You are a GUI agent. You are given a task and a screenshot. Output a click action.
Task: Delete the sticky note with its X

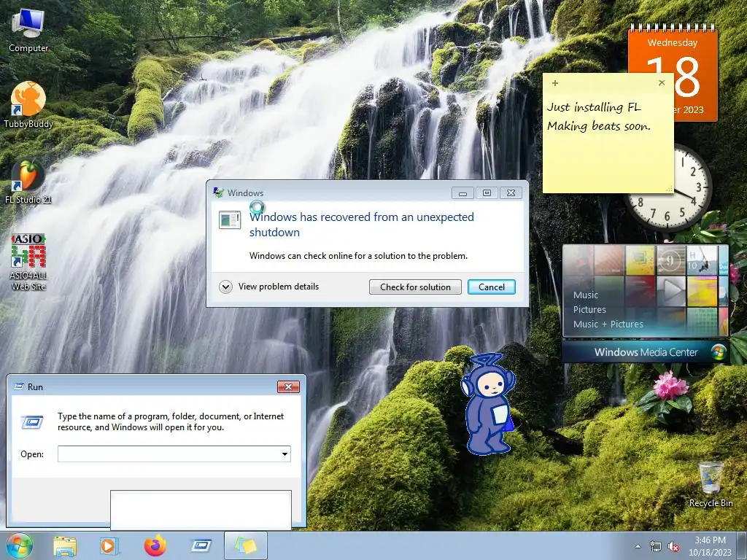662,83
